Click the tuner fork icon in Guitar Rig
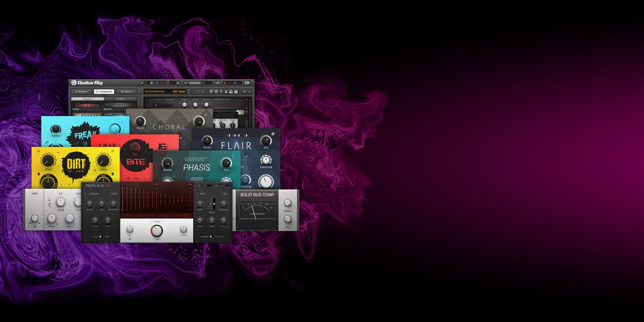The image size is (644, 322). (x=221, y=92)
